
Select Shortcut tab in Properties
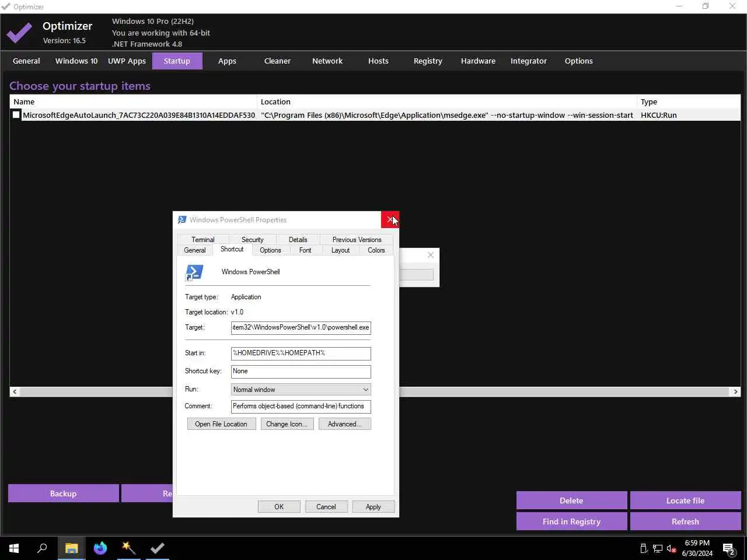tap(232, 249)
